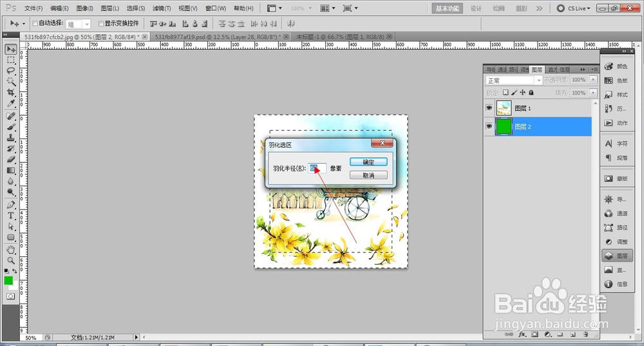Screen dimensions: 644x346
Task: Toggle Quick Mask mode
Action: point(11,296)
